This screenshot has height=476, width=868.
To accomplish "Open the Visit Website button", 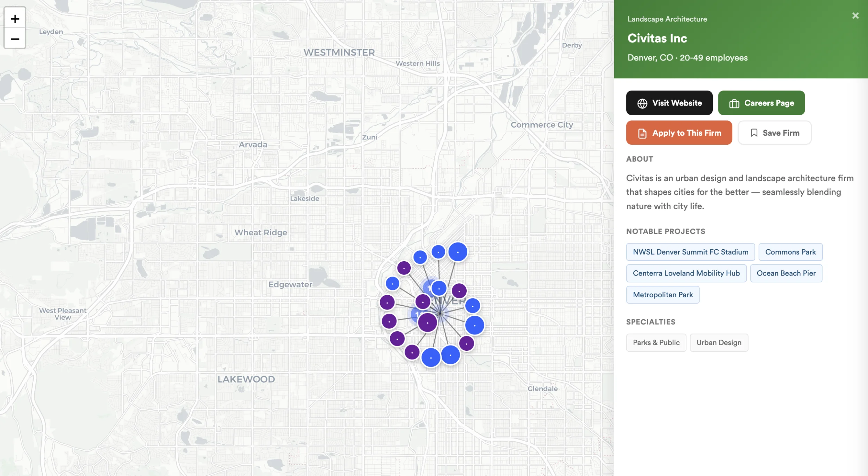I will point(669,103).
